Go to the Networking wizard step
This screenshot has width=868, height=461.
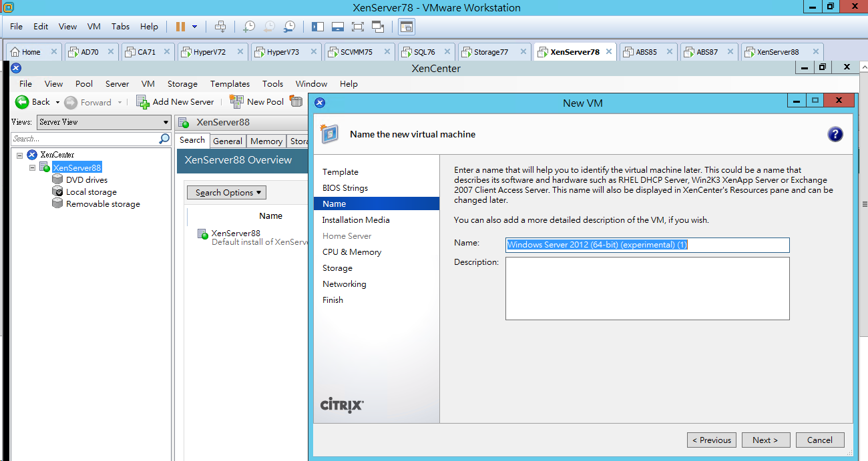[344, 284]
